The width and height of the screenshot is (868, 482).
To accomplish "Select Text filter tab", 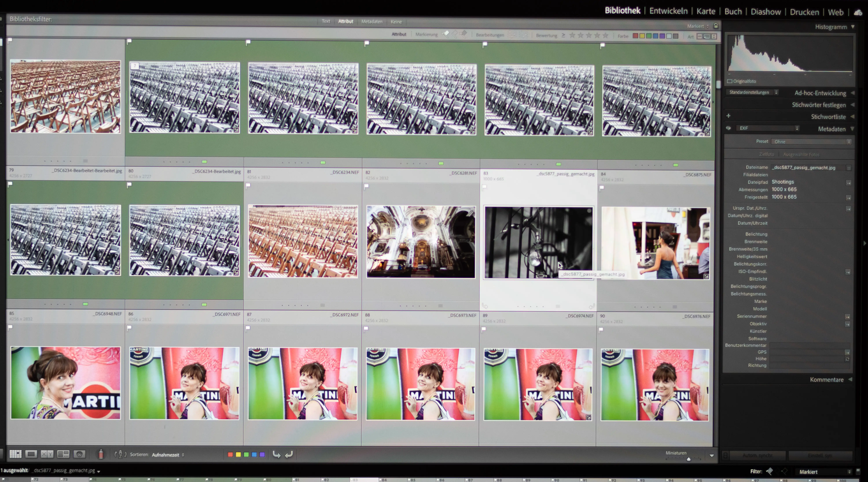I will [x=326, y=21].
